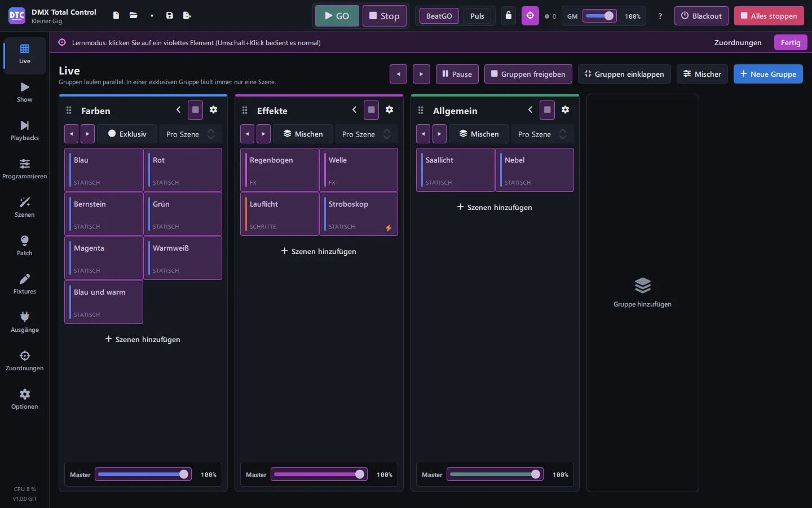This screenshot has height=508, width=812.
Task: Open the Pro Szene dropdown in Allgemein
Action: pos(542,134)
